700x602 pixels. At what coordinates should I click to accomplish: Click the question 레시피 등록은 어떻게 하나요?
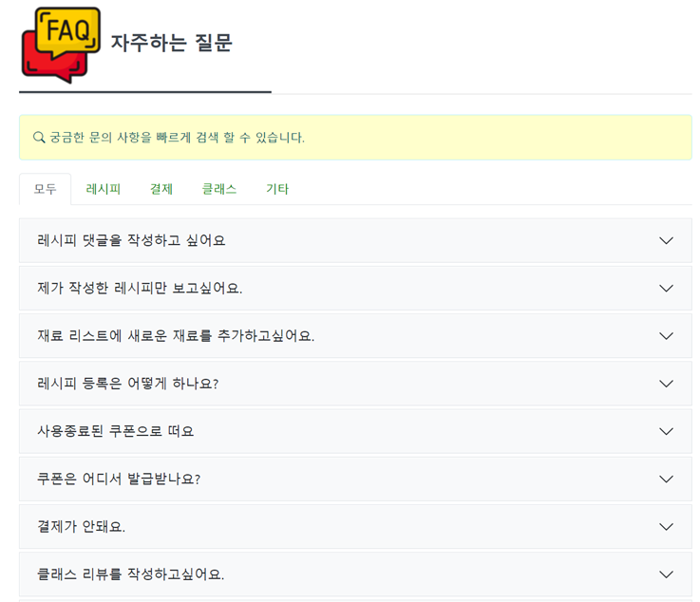pos(128,384)
